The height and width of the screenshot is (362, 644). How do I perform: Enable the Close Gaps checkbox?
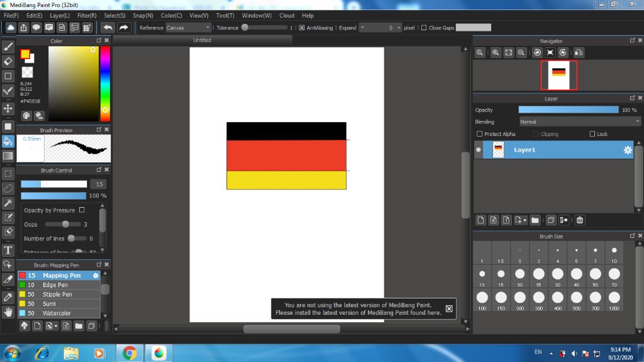423,28
